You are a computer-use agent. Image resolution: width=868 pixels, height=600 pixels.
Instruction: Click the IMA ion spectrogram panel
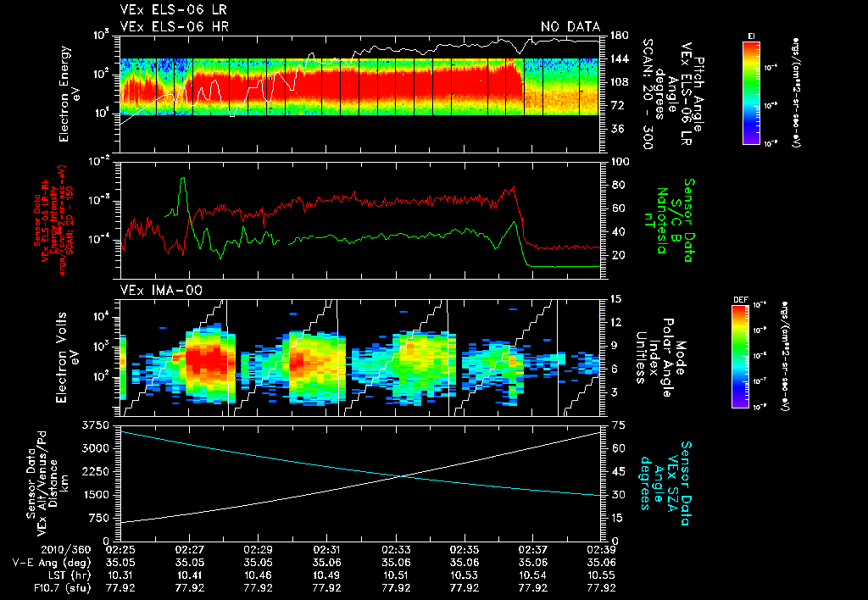click(360, 358)
